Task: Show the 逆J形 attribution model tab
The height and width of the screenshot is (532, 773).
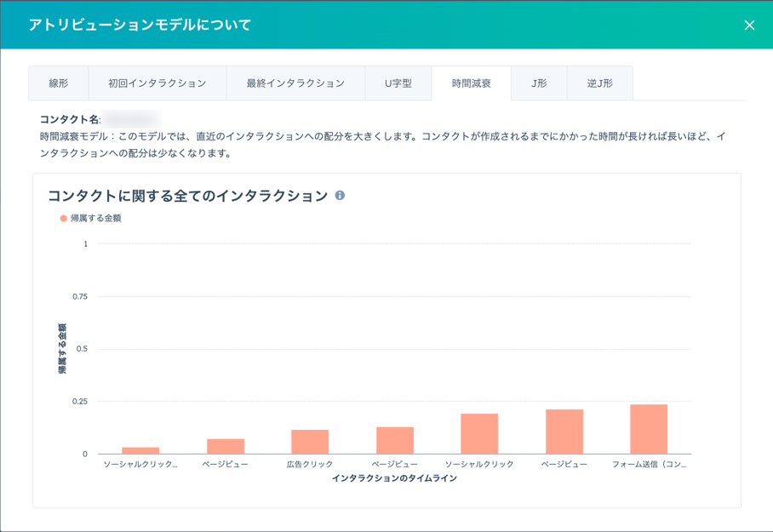Action: (x=599, y=83)
